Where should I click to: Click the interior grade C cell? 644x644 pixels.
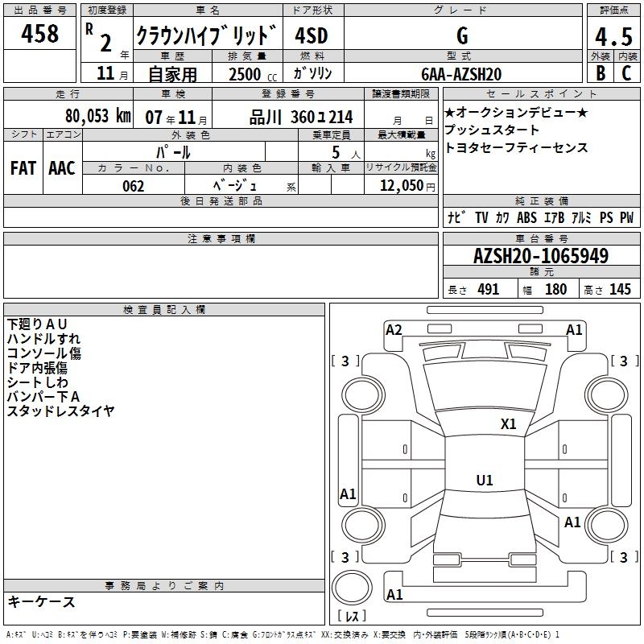[x=626, y=72]
